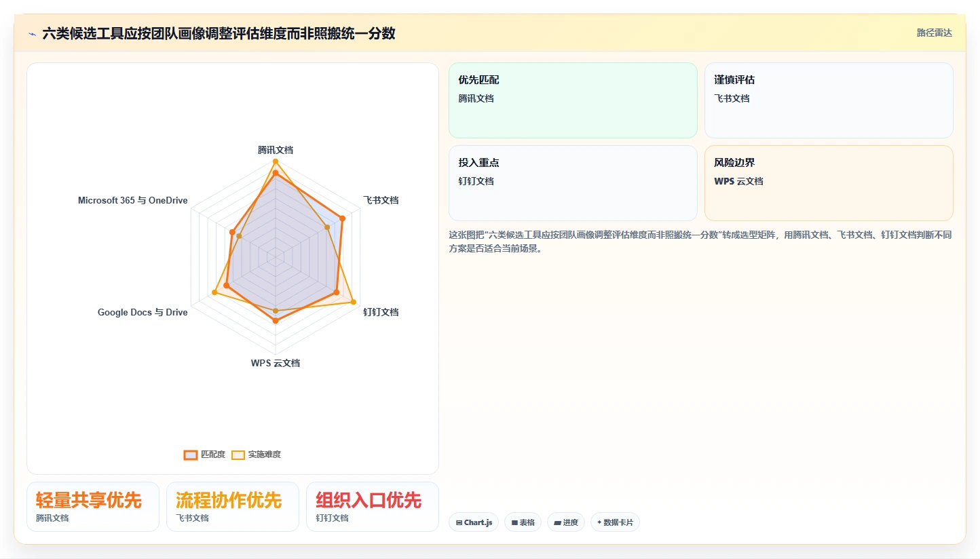
Task: Click 飞书文档 text under 谨慎评估
Action: click(732, 98)
